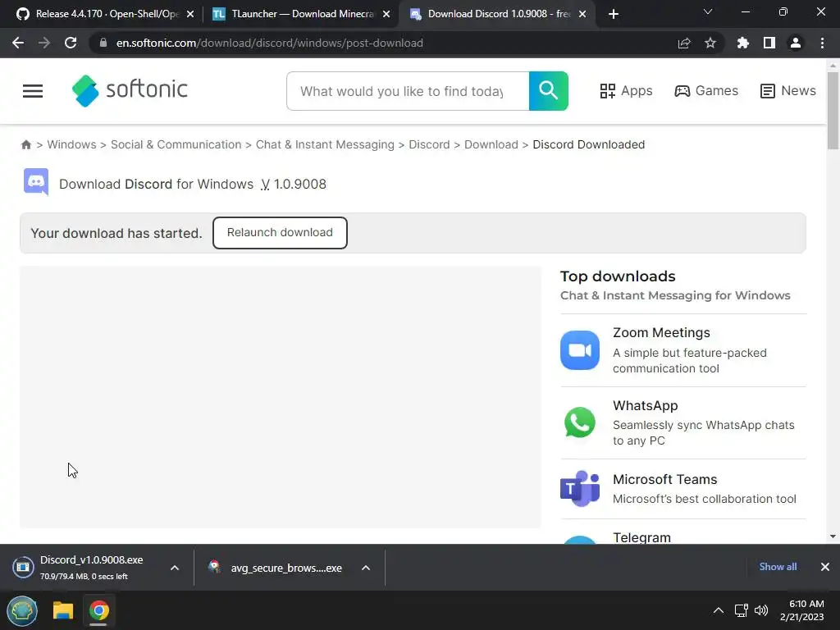
Task: Open Chat & Instant Messaging breadcrumb
Action: tap(325, 144)
